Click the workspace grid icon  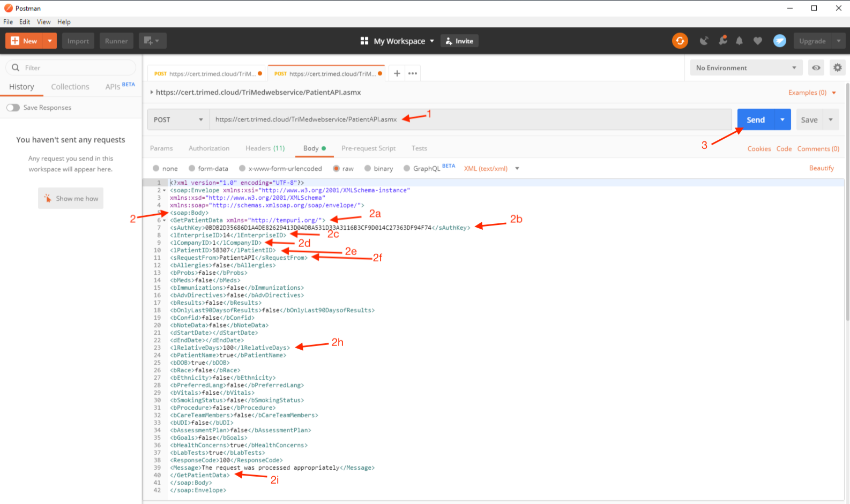[364, 41]
